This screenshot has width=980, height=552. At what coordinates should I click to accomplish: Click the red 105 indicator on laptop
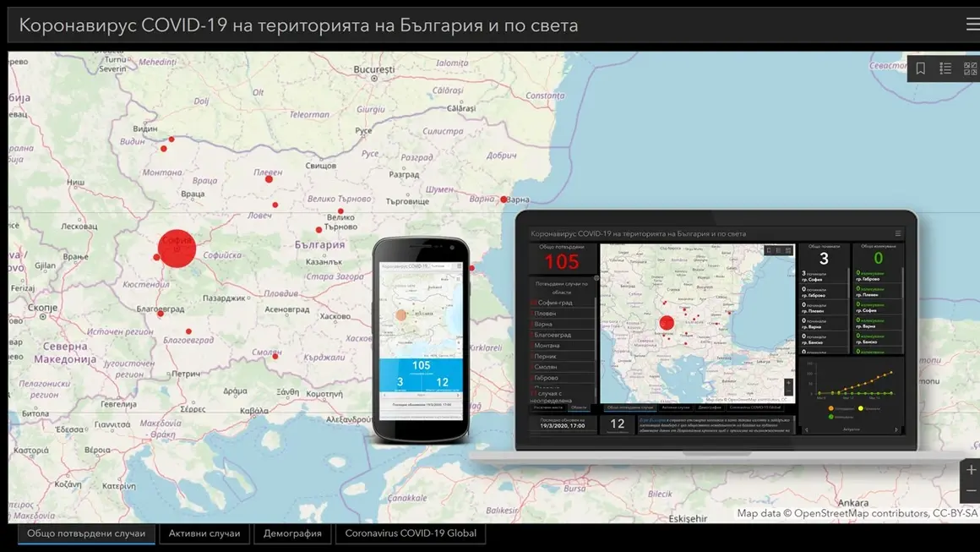562,261
